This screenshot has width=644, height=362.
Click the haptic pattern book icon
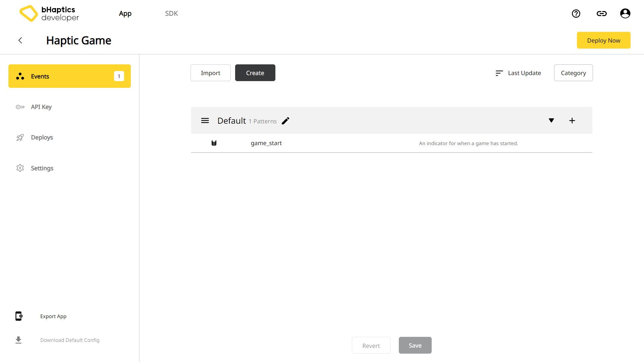click(x=214, y=142)
